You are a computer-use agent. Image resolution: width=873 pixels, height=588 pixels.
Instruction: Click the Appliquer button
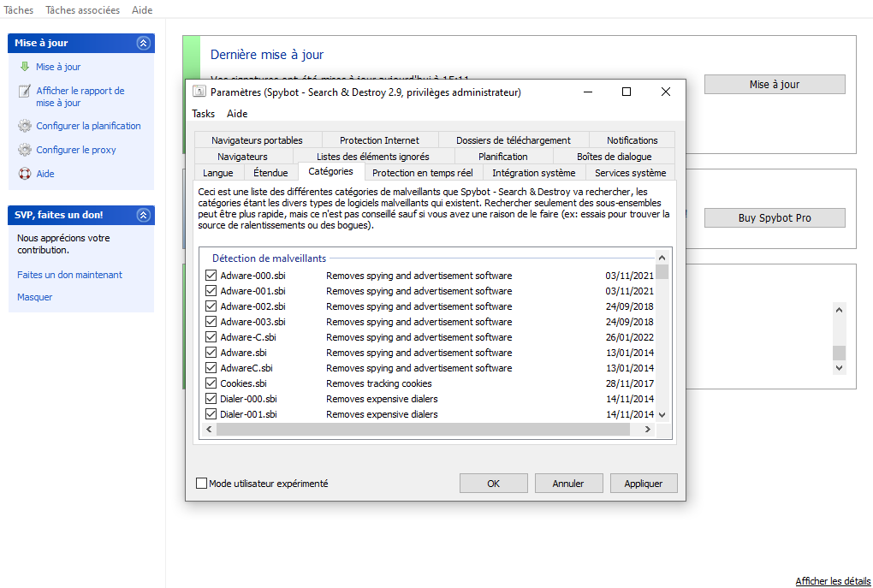[644, 484]
